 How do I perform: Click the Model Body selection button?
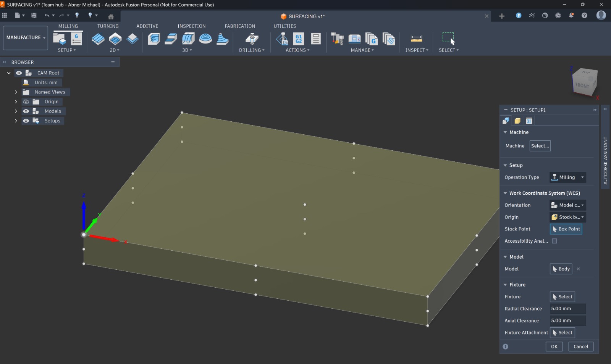tap(561, 269)
